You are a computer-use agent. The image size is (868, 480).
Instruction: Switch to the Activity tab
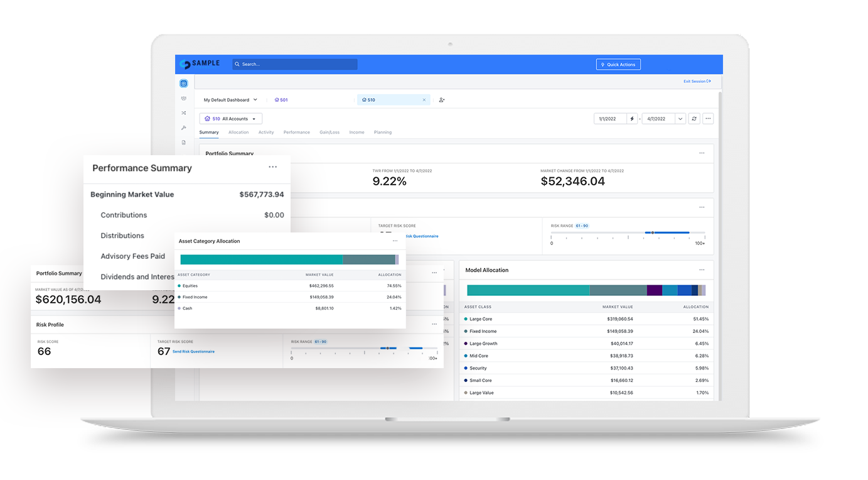pyautogui.click(x=266, y=133)
